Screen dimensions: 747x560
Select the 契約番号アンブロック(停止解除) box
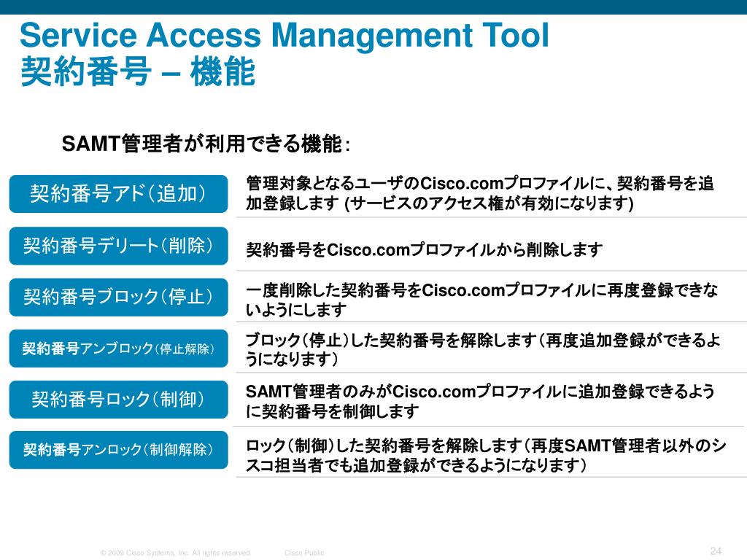coord(119,349)
